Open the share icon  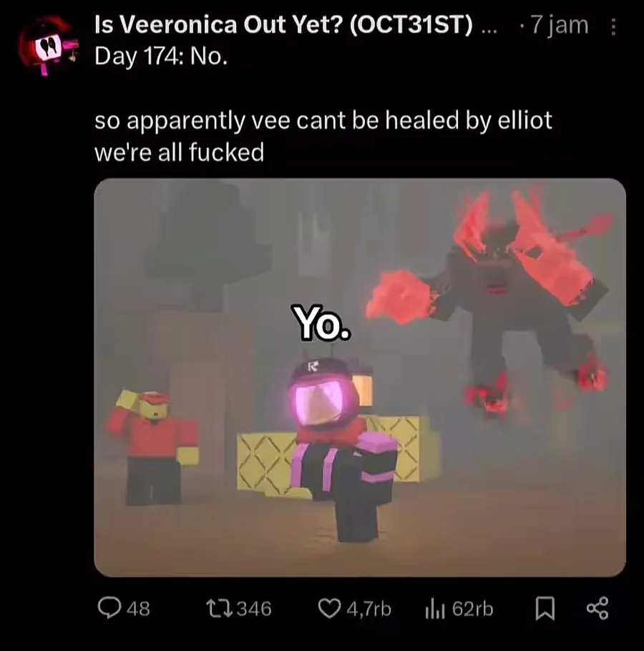[597, 608]
